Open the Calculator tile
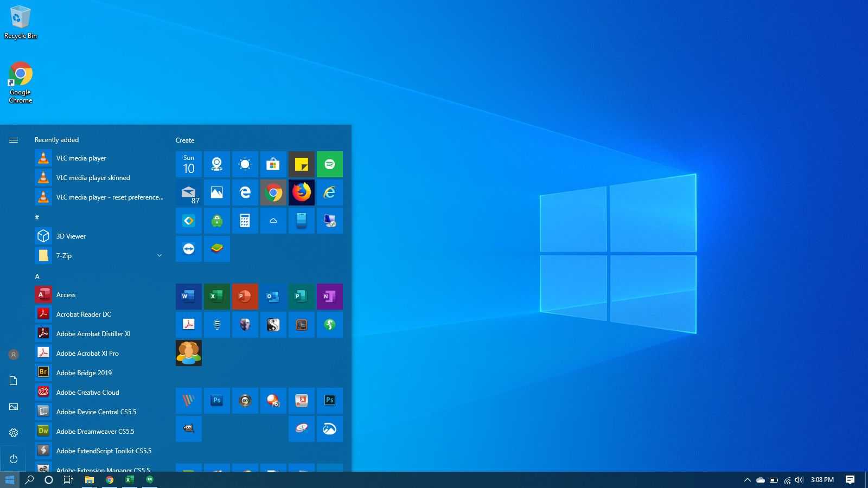This screenshot has height=488, width=868. [245, 221]
